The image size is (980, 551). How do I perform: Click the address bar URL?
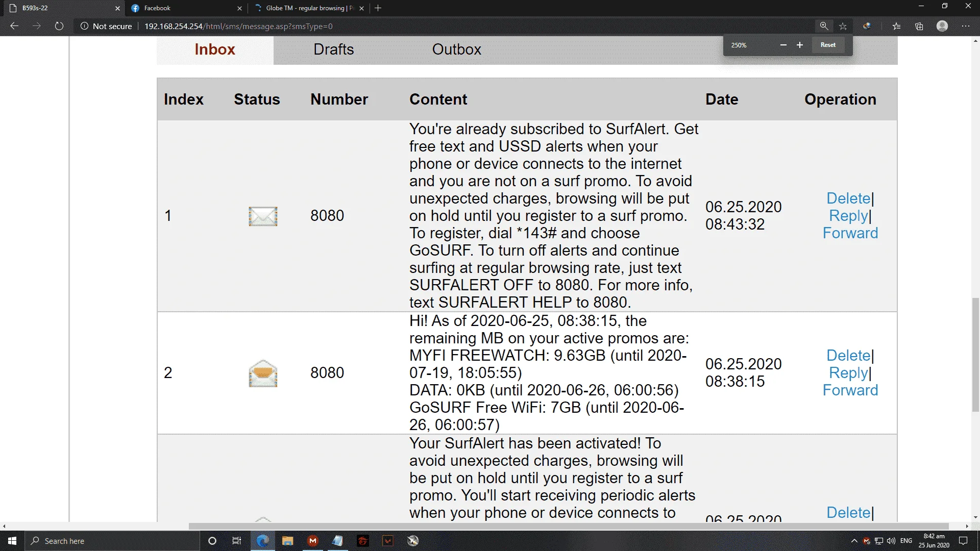[238, 26]
